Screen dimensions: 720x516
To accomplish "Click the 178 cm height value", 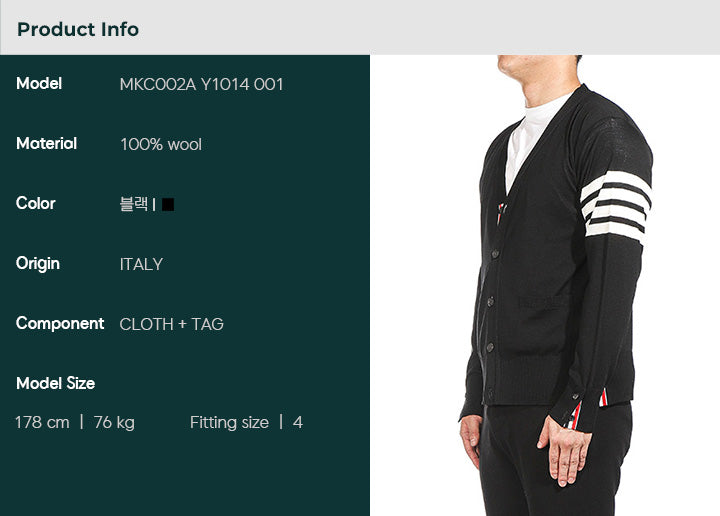I will [x=42, y=422].
